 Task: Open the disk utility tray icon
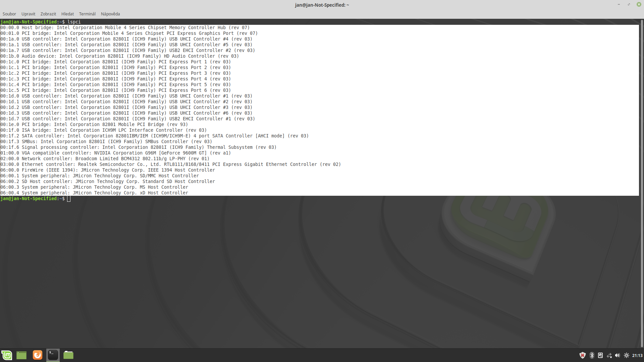click(600, 355)
